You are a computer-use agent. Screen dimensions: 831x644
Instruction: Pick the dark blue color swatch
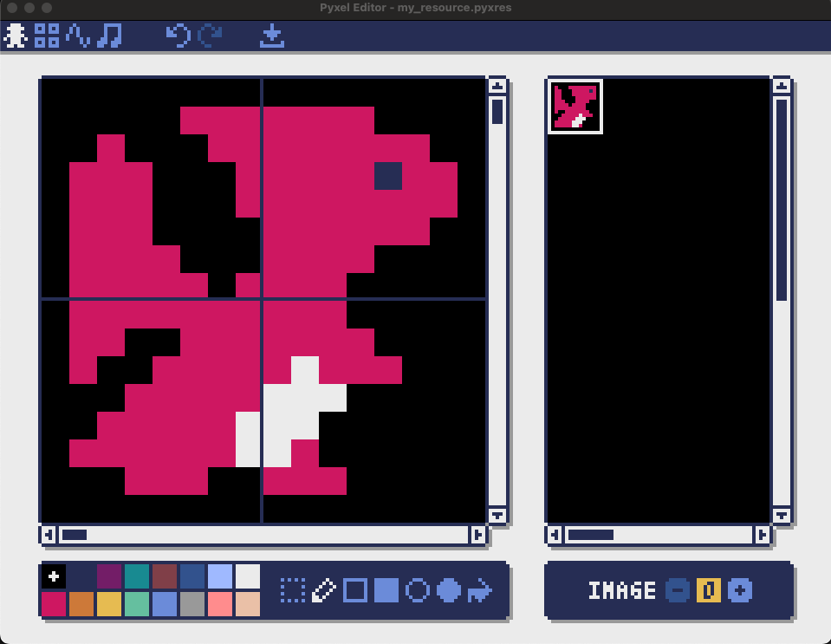point(192,576)
